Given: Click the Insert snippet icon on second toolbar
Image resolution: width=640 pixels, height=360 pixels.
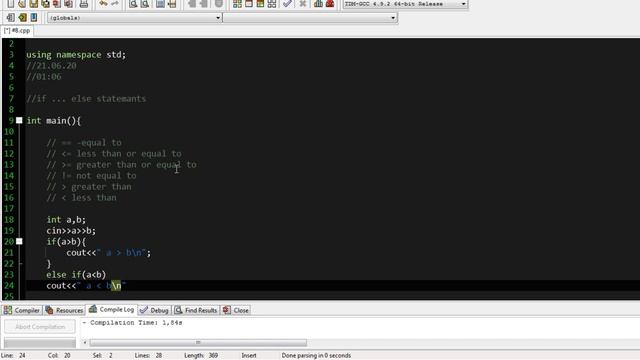Looking at the screenshot, I should coord(11,18).
